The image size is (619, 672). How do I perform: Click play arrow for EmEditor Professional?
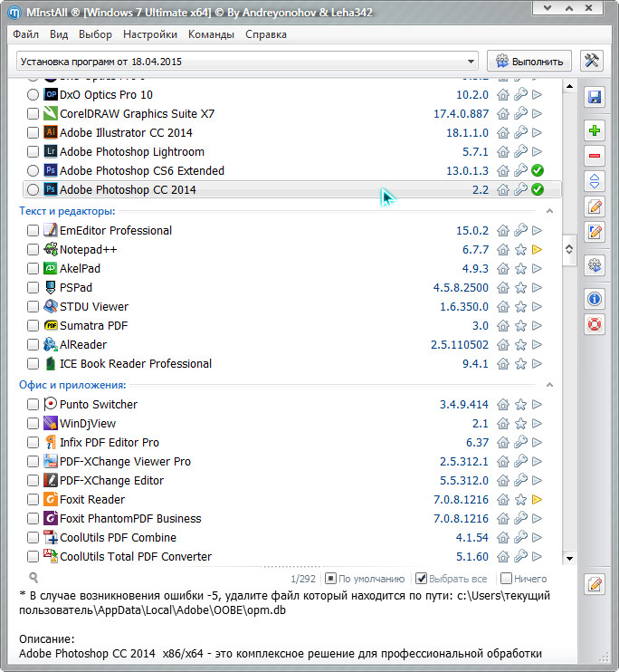tap(537, 231)
